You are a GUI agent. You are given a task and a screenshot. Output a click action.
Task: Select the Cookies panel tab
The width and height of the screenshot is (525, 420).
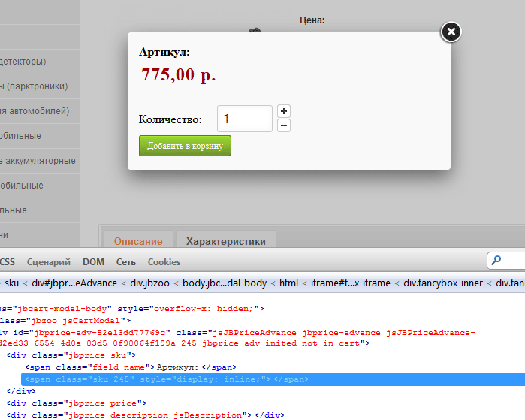[164, 262]
